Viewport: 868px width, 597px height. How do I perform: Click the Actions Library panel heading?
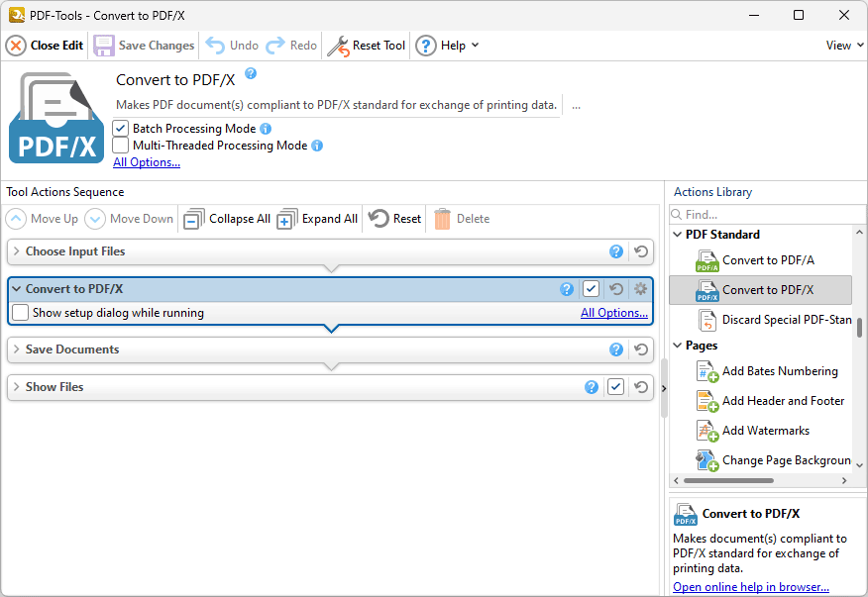713,192
